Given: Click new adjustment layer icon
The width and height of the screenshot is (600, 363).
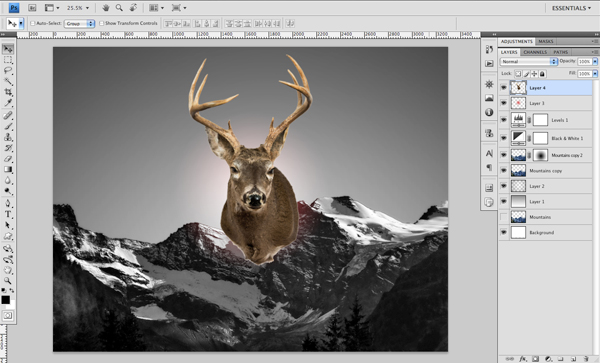Looking at the screenshot, I should (x=548, y=359).
